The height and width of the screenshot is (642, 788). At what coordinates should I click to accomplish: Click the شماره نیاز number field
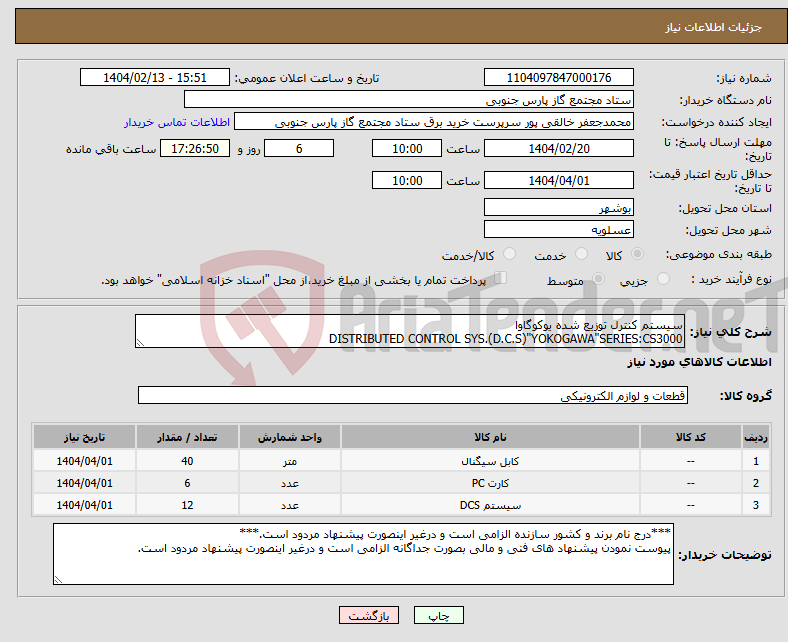pos(559,77)
